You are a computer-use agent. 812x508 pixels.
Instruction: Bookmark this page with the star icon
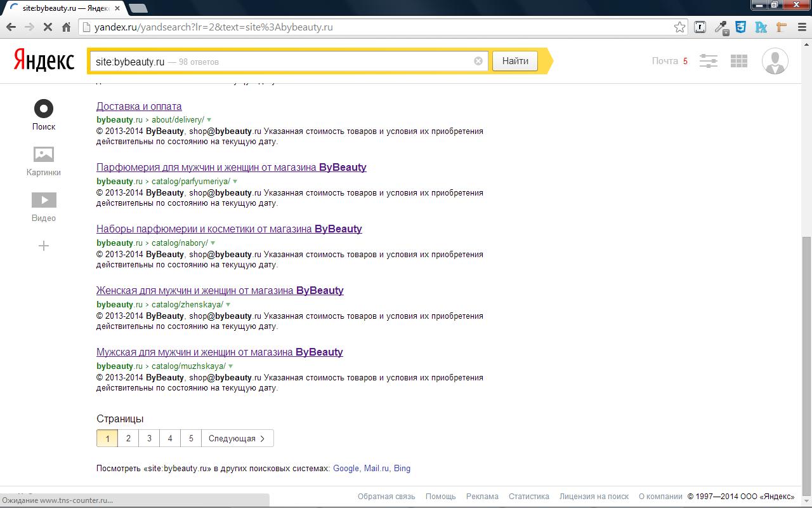point(679,27)
